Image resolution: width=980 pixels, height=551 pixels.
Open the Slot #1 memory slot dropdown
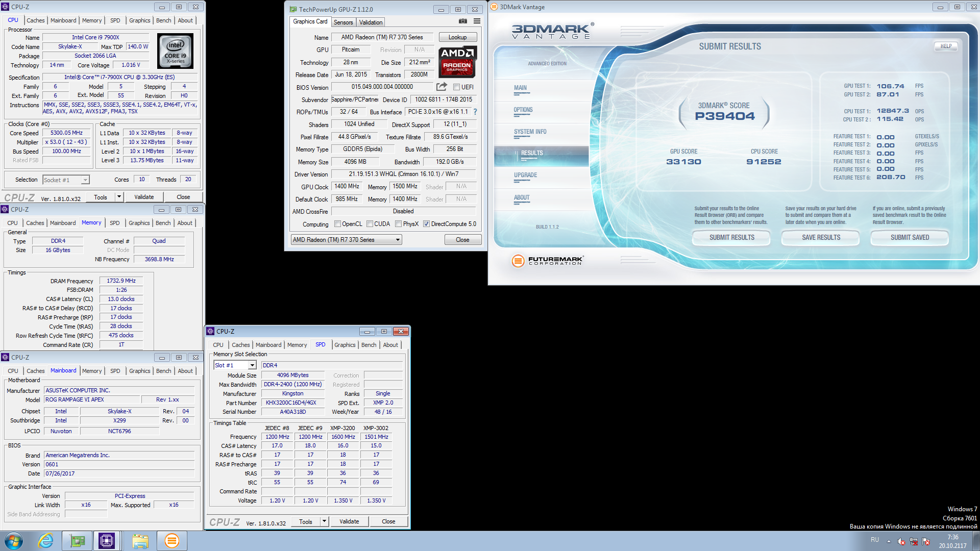click(x=235, y=365)
